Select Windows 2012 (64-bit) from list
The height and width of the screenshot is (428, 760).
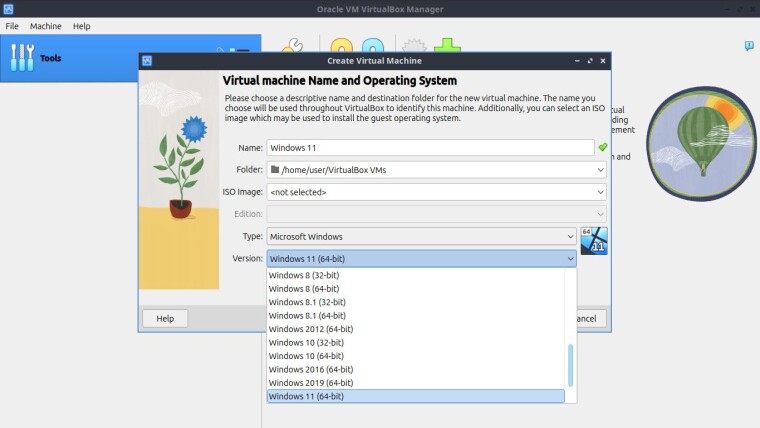(416, 329)
